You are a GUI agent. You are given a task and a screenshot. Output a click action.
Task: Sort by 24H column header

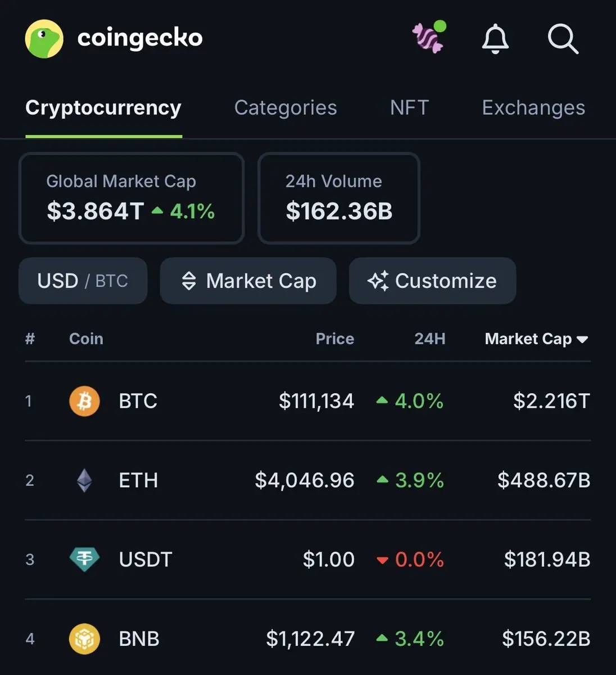[429, 339]
